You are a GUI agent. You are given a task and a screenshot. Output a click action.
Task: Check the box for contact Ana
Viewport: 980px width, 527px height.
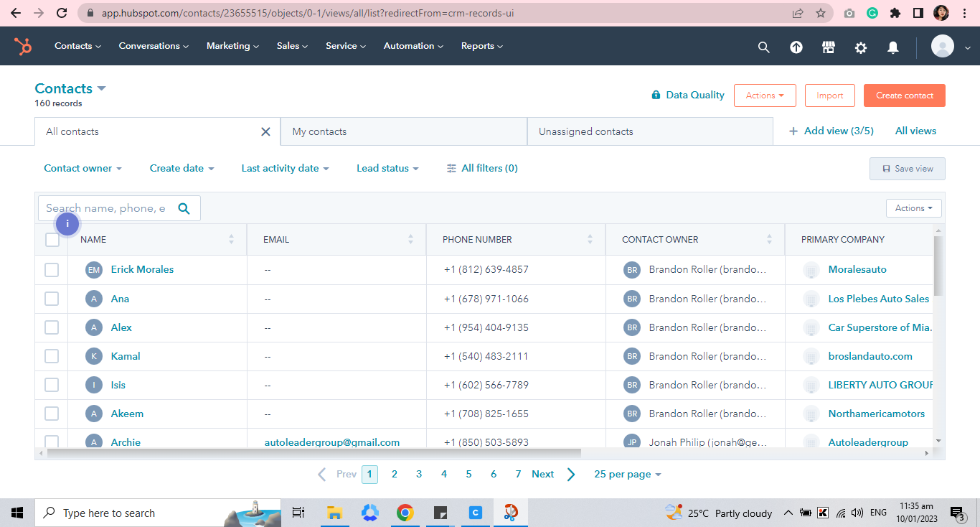click(x=52, y=299)
